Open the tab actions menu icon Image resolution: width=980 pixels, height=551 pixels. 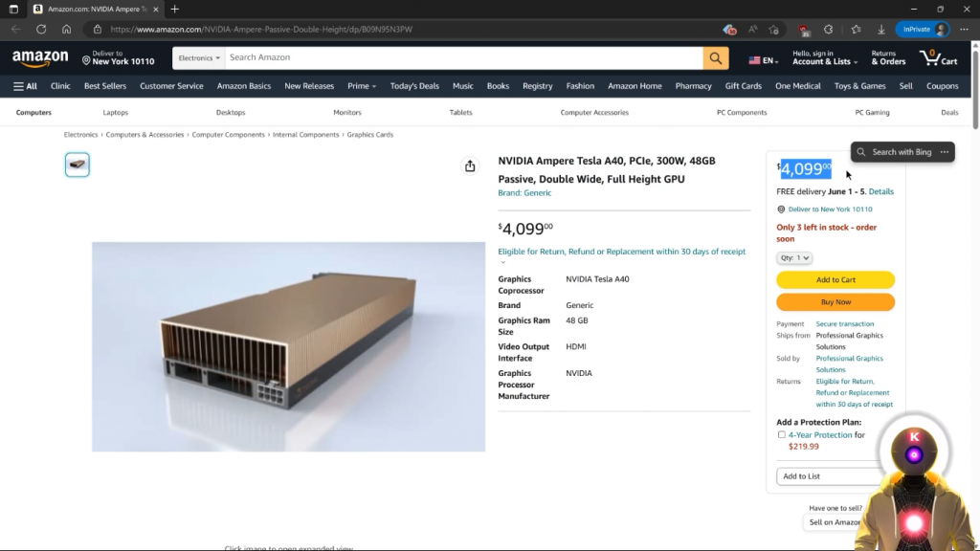pos(13,10)
